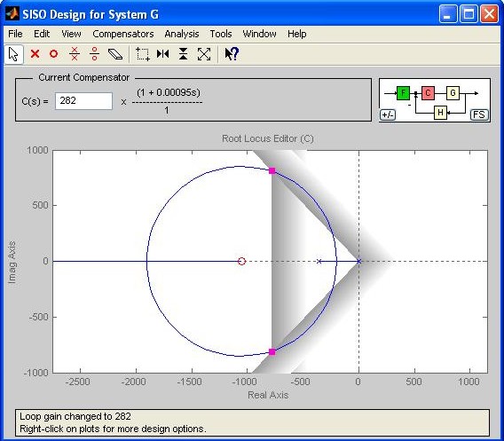Screen dimensions: 504x441
Task: Click the green F prefilter block
Action: pos(403,93)
